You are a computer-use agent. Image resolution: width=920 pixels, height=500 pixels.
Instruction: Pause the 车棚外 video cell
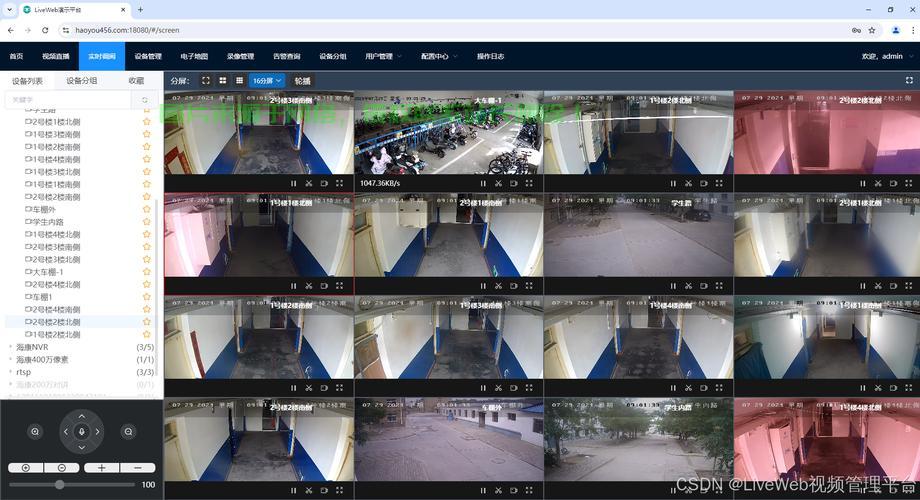tap(483, 490)
